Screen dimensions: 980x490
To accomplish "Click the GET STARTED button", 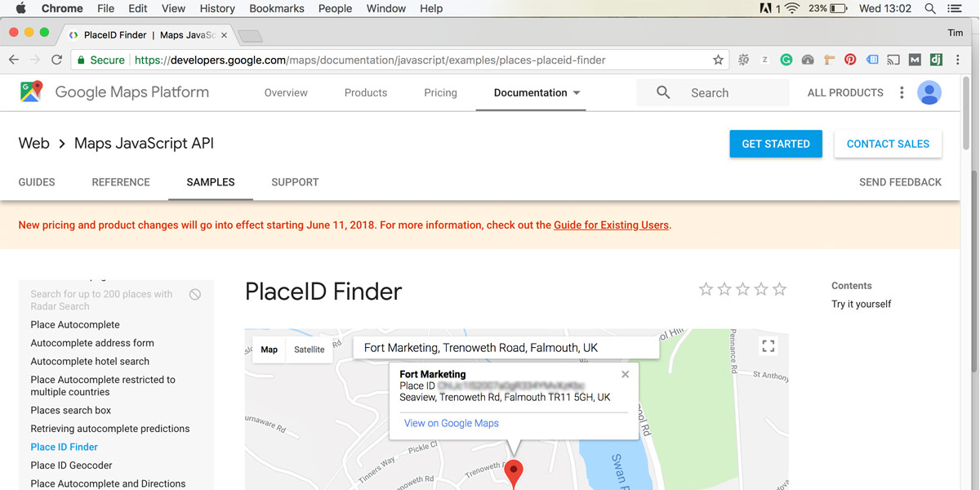I will tap(776, 144).
